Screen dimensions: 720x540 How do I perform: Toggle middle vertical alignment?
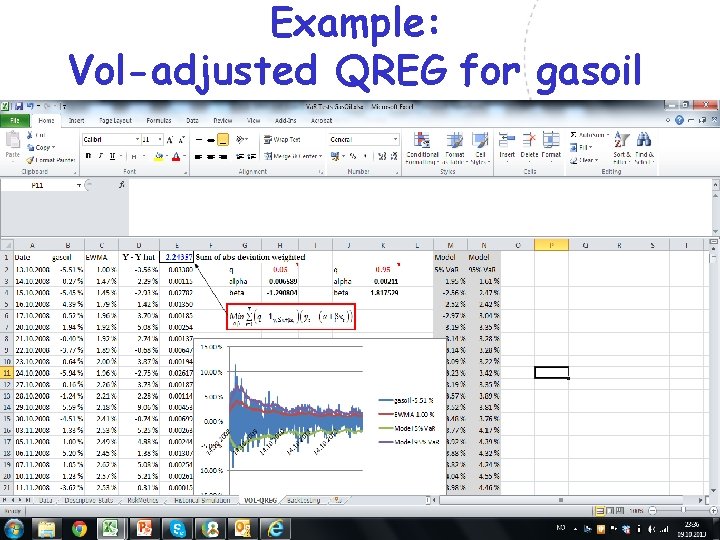tap(211, 140)
